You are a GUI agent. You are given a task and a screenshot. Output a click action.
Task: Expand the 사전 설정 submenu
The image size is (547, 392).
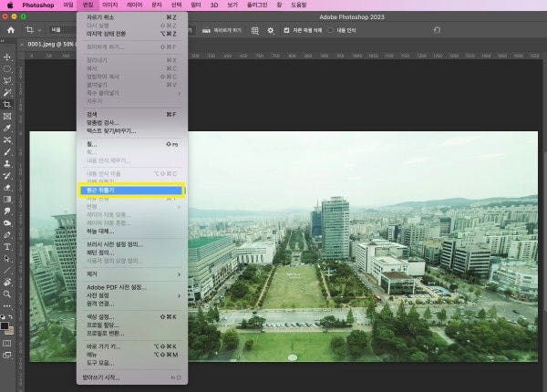132,295
